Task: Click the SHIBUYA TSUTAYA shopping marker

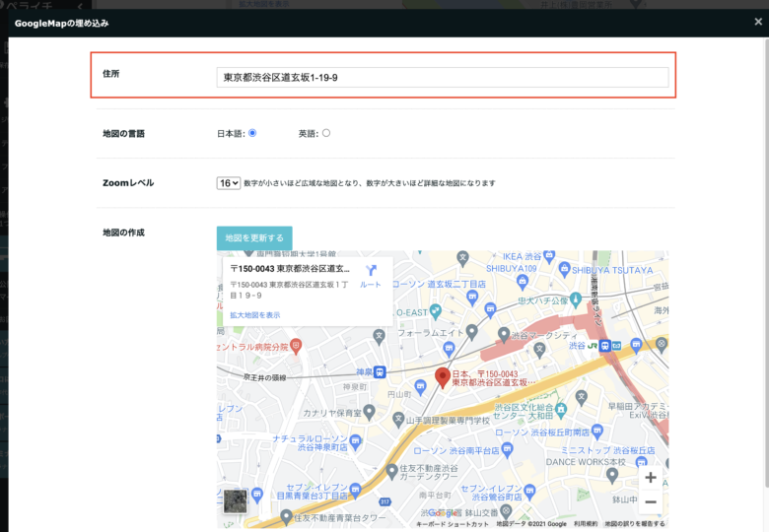Action: 565,268
